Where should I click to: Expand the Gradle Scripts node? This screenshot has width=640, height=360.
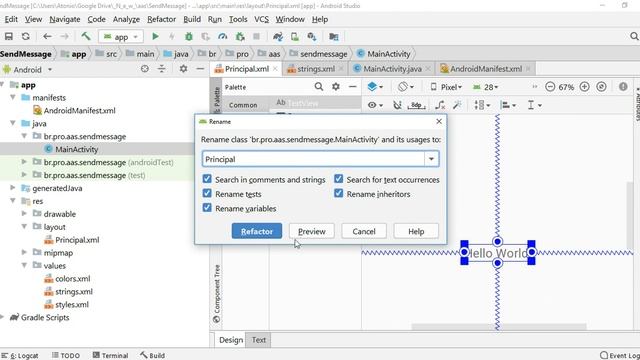coord(2,317)
